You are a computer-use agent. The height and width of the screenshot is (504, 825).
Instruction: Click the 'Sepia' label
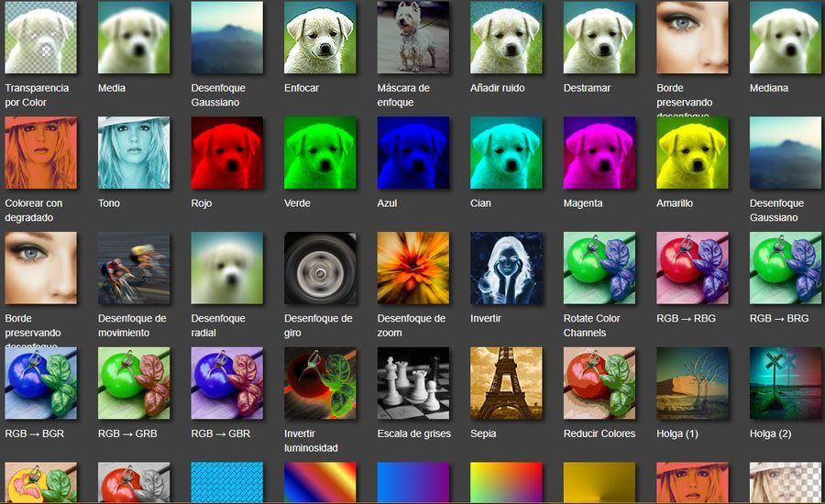[x=483, y=433]
